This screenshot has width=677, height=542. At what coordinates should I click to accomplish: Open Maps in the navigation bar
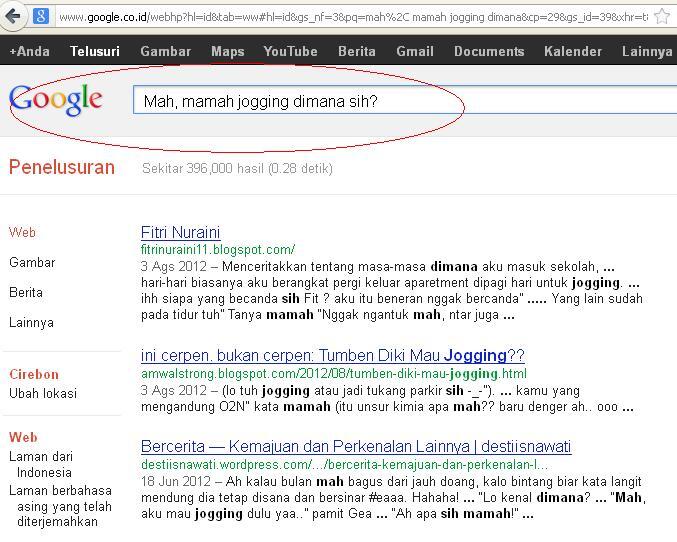click(x=228, y=51)
